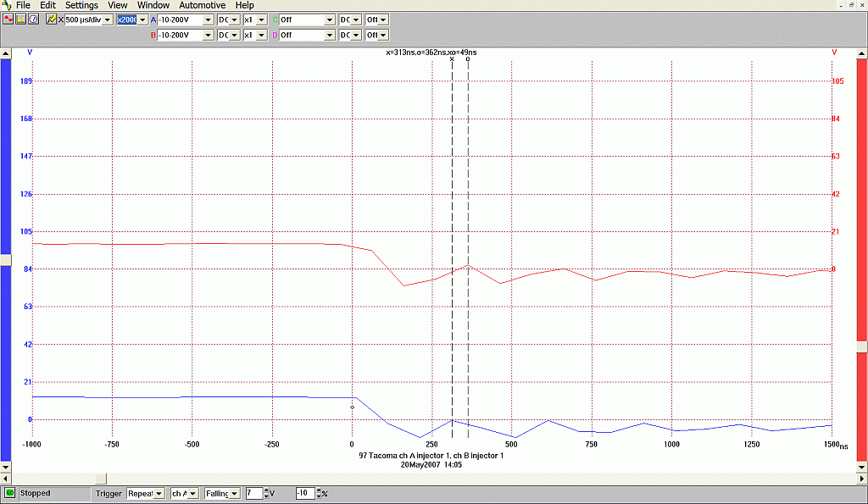This screenshot has width=868, height=504.
Task: Click the left arrow of horizontal scrollbar
Action: coord(6,479)
